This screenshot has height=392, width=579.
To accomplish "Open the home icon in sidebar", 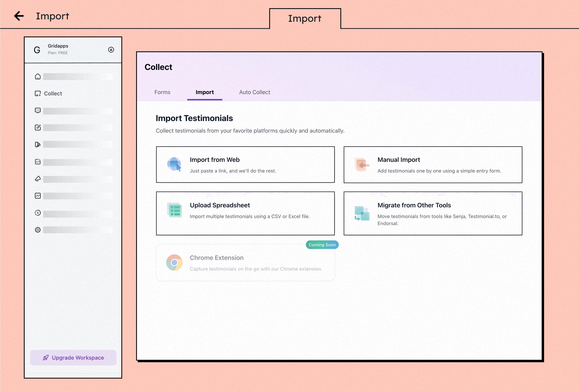I will click(38, 76).
